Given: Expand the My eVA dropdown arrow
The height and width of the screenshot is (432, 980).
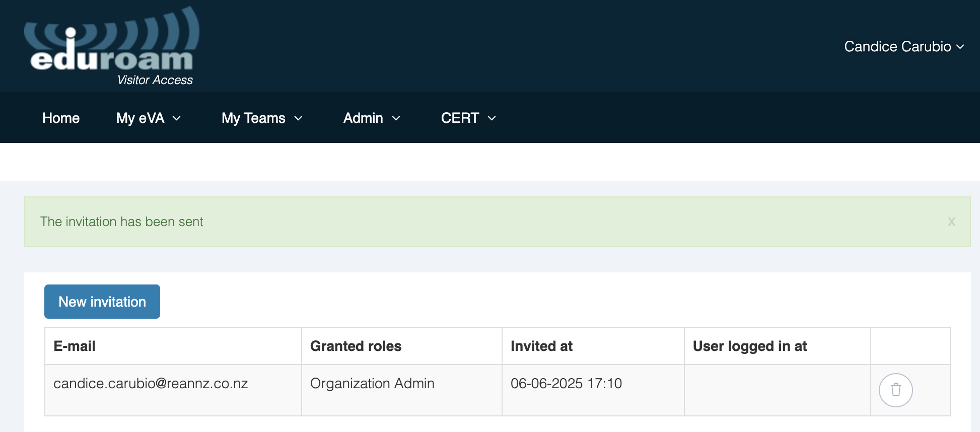Looking at the screenshot, I should click(177, 118).
